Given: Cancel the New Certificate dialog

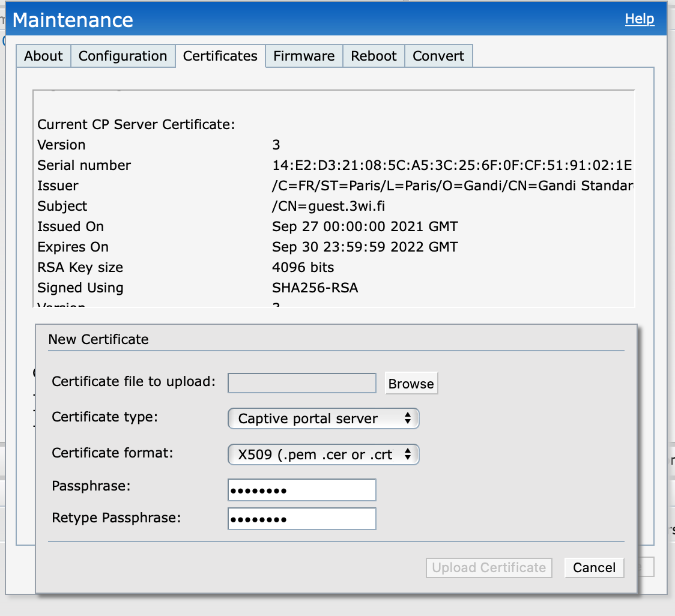Looking at the screenshot, I should tap(593, 567).
